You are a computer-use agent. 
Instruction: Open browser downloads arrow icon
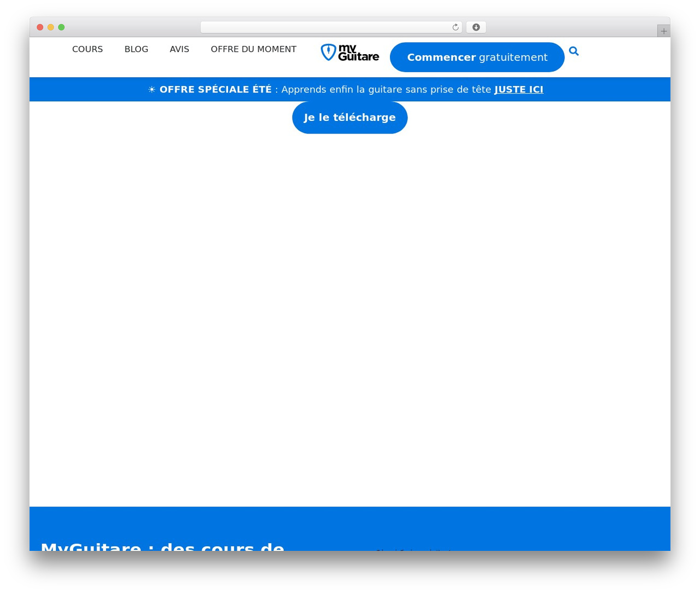point(476,27)
